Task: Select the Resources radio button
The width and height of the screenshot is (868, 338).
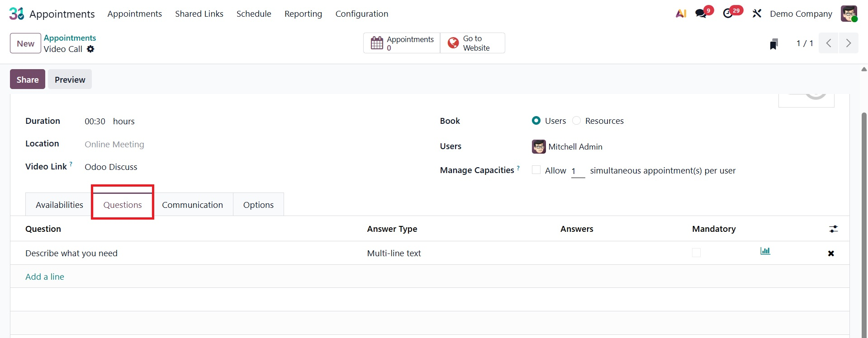Action: pyautogui.click(x=577, y=121)
